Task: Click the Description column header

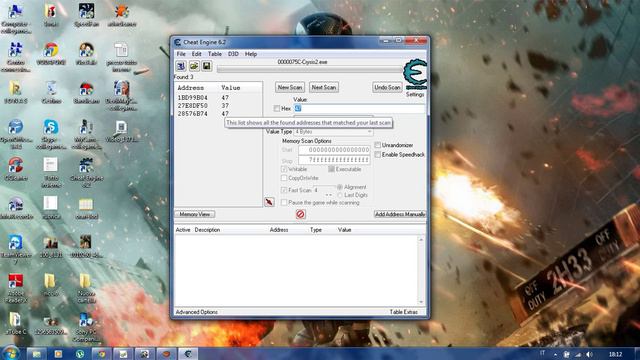Action: point(207,230)
